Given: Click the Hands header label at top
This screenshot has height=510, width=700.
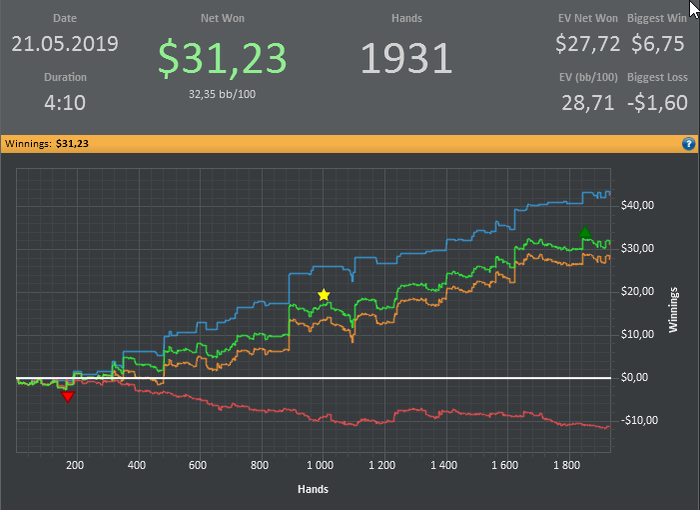Looking at the screenshot, I should [407, 18].
